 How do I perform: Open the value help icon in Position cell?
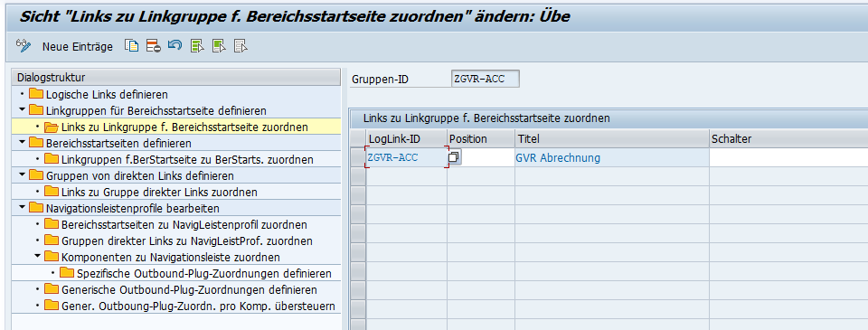(x=453, y=158)
